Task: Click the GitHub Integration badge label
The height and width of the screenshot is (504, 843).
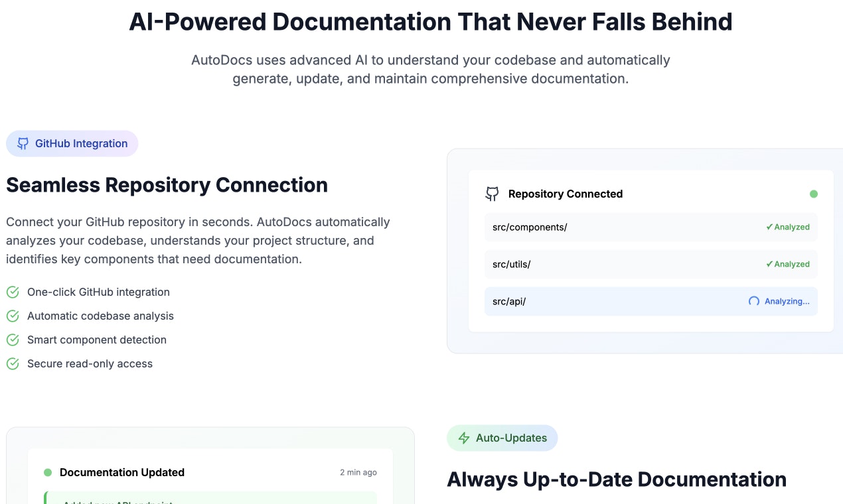Action: (81, 143)
